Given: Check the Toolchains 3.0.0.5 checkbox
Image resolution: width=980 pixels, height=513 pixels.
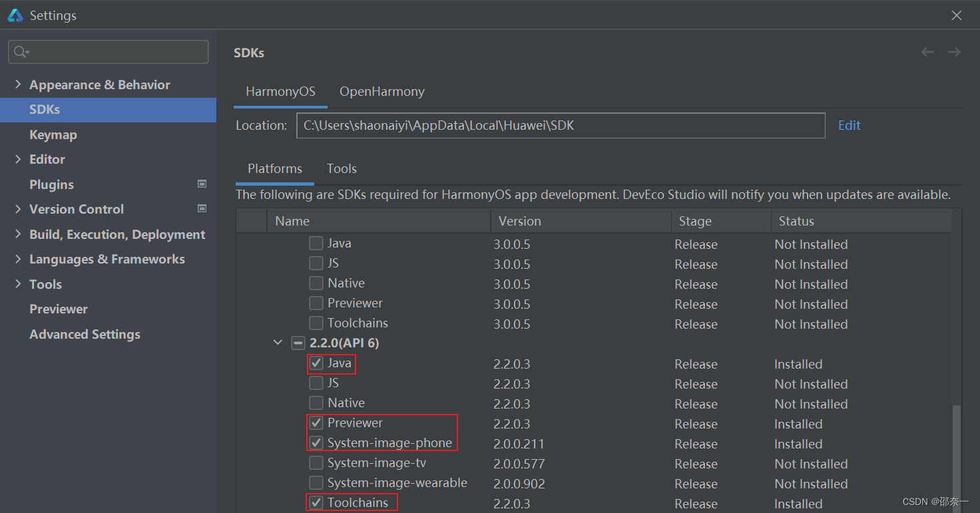Looking at the screenshot, I should [x=316, y=323].
